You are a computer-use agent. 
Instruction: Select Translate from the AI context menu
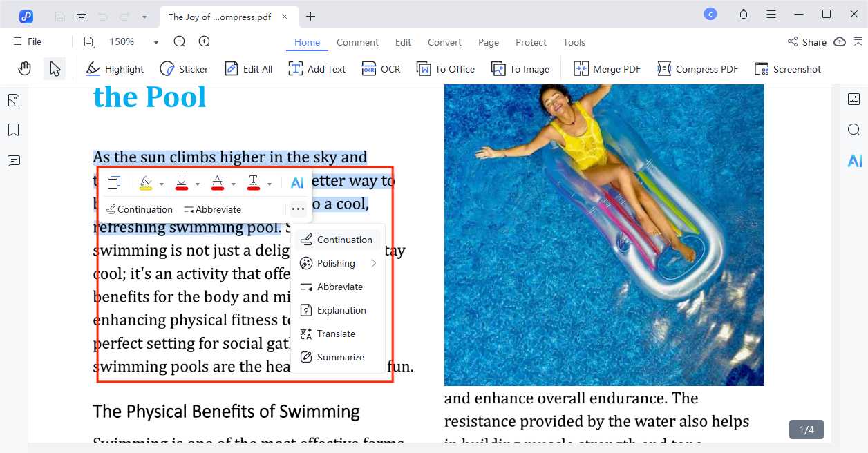[335, 334]
